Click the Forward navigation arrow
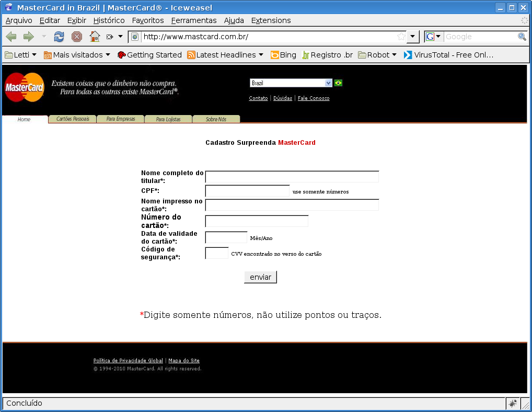The width and height of the screenshot is (532, 412). pyautogui.click(x=29, y=36)
